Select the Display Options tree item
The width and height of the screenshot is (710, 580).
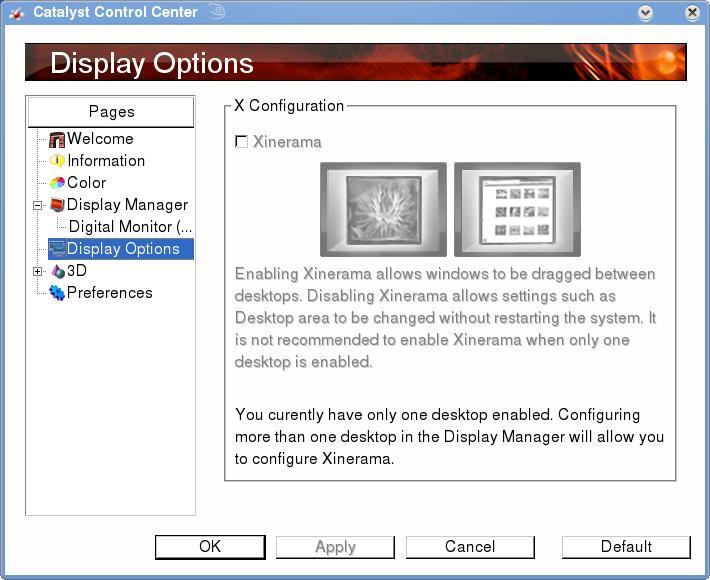point(123,249)
